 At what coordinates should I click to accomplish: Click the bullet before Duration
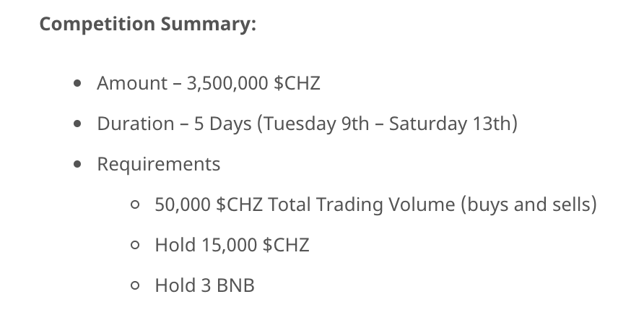click(77, 124)
